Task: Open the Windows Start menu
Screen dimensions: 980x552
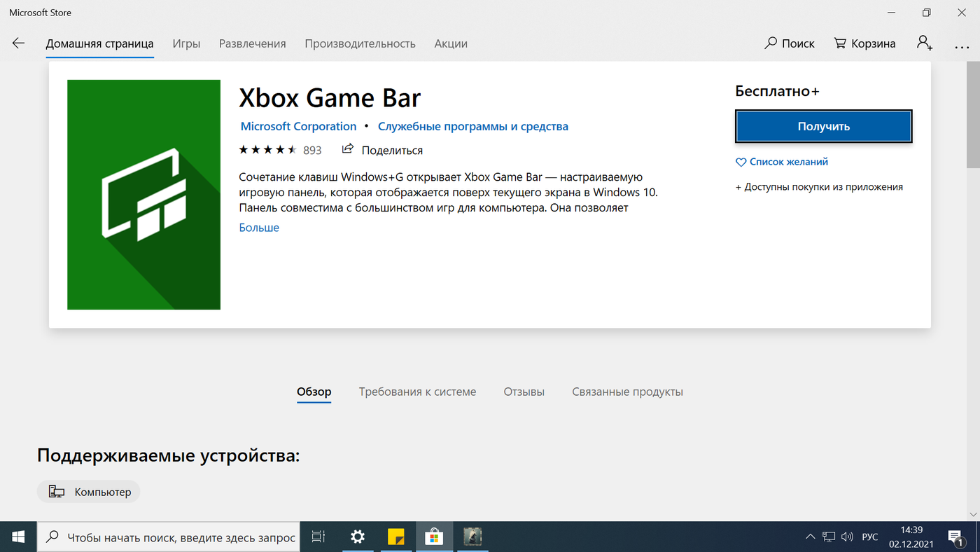Action: pyautogui.click(x=18, y=537)
